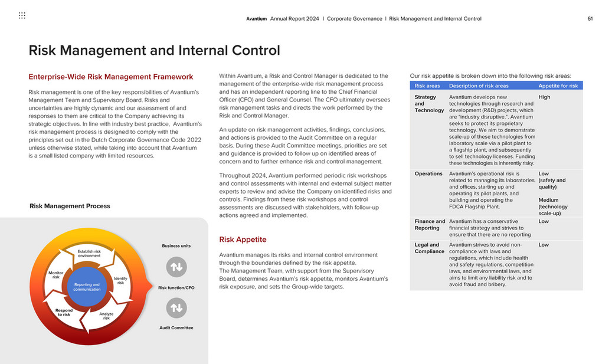Click the up-down arrows icon below Business units

tap(176, 267)
